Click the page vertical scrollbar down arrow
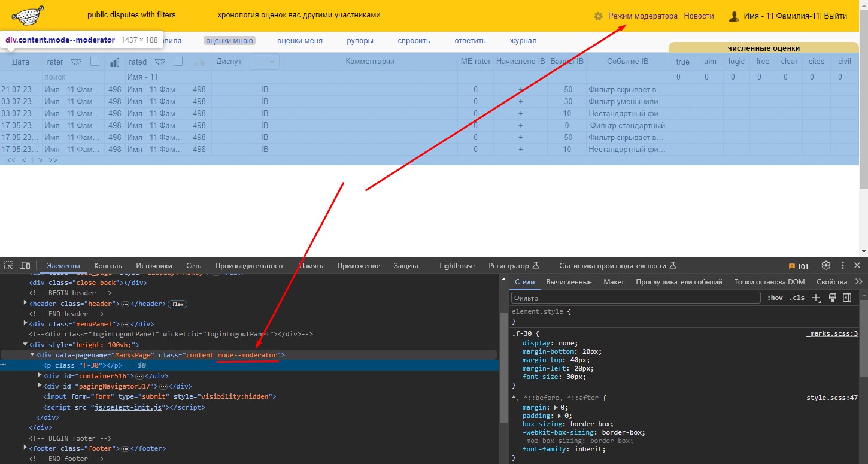Image resolution: width=868 pixels, height=464 pixels. 863,251
